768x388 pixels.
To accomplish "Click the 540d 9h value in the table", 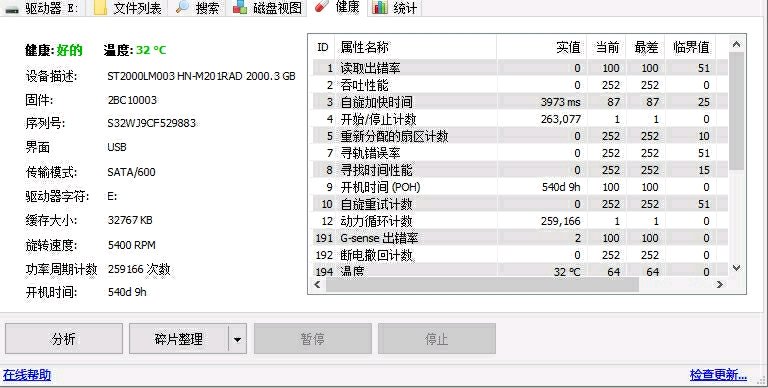I will [561, 187].
